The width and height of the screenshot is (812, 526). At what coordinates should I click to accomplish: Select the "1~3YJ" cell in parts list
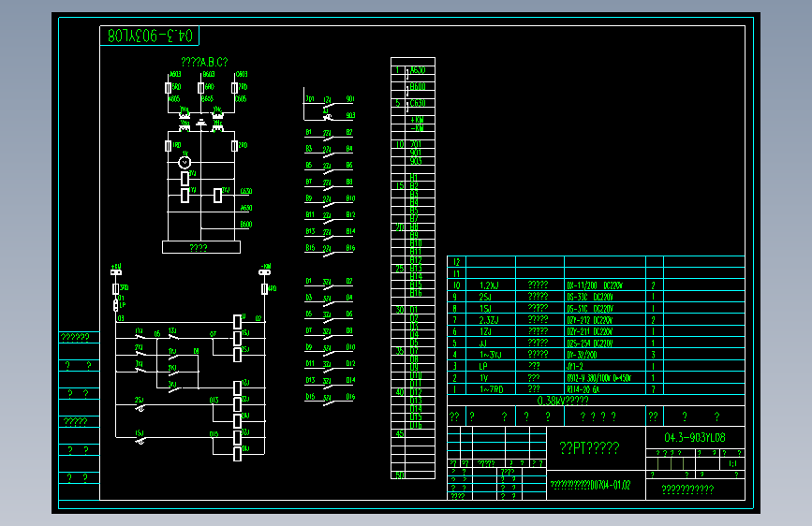(x=490, y=355)
